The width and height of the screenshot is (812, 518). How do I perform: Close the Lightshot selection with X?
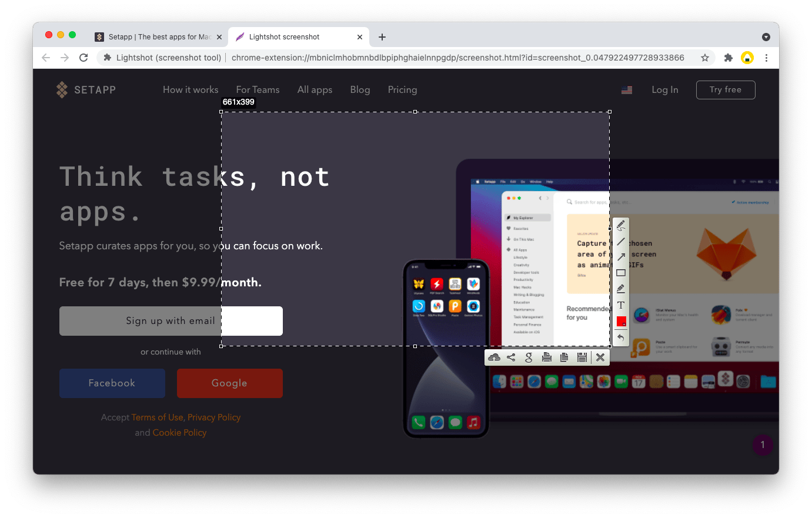[600, 357]
